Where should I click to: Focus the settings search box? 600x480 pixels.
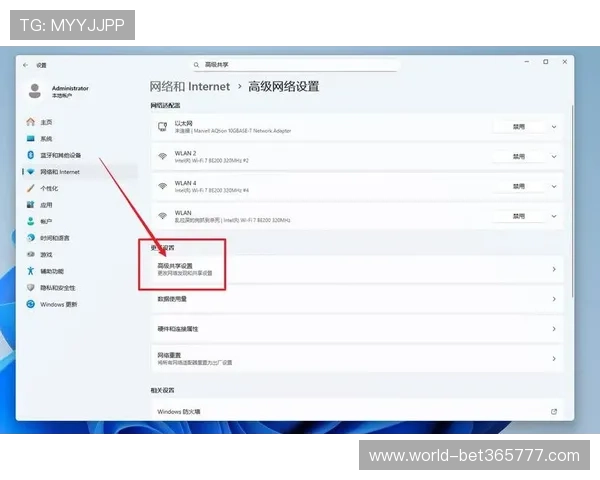point(295,65)
